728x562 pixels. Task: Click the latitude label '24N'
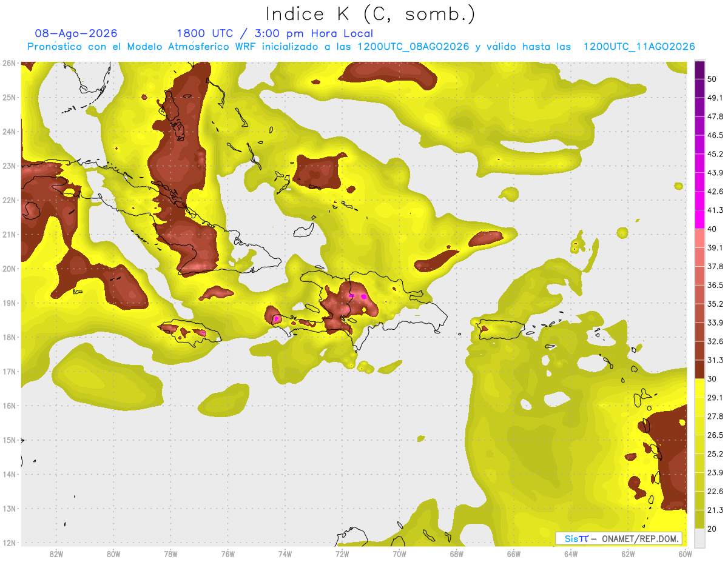pos(9,132)
